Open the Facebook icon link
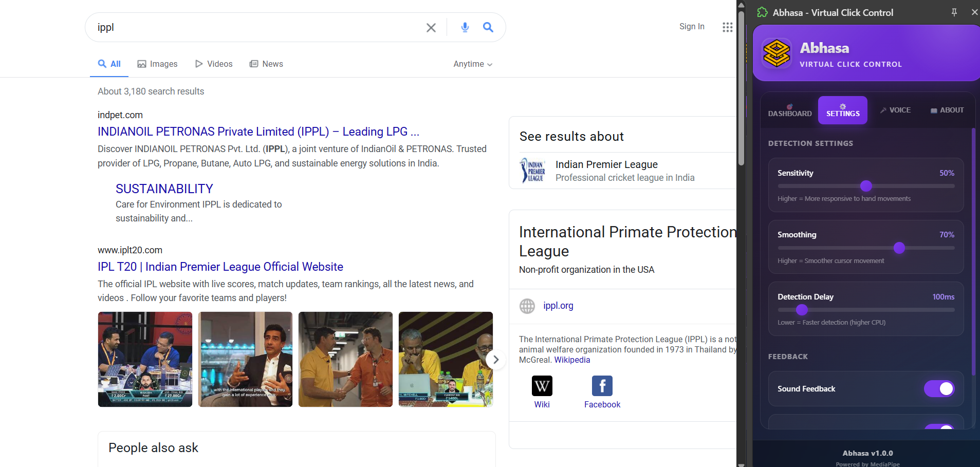The width and height of the screenshot is (980, 467). [x=602, y=386]
